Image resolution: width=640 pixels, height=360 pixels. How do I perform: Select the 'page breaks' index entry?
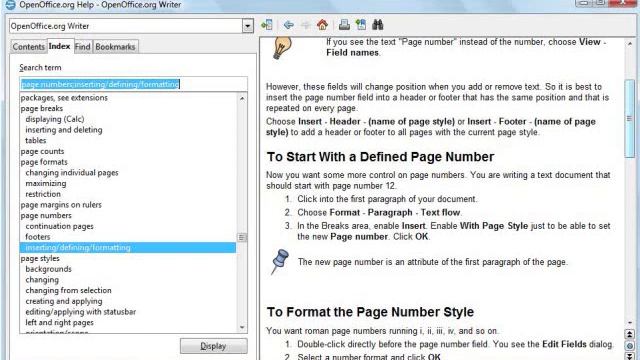[42, 109]
